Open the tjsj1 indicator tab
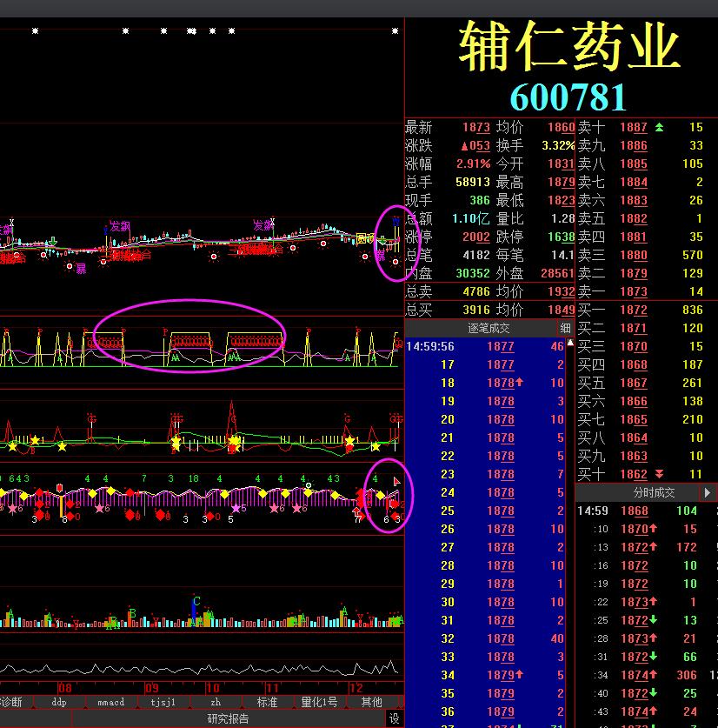 pos(163,702)
